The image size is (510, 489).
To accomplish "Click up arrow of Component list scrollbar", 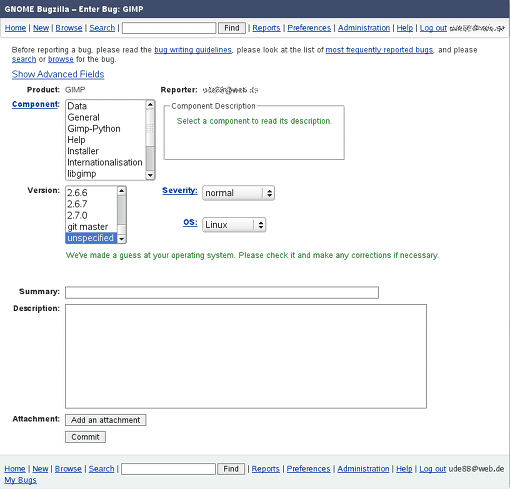I will click(150, 105).
